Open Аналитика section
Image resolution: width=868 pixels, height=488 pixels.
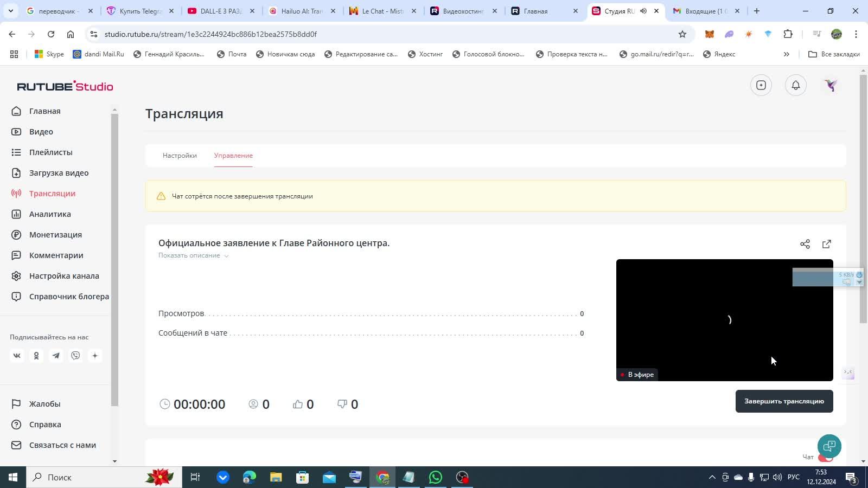coord(50,214)
